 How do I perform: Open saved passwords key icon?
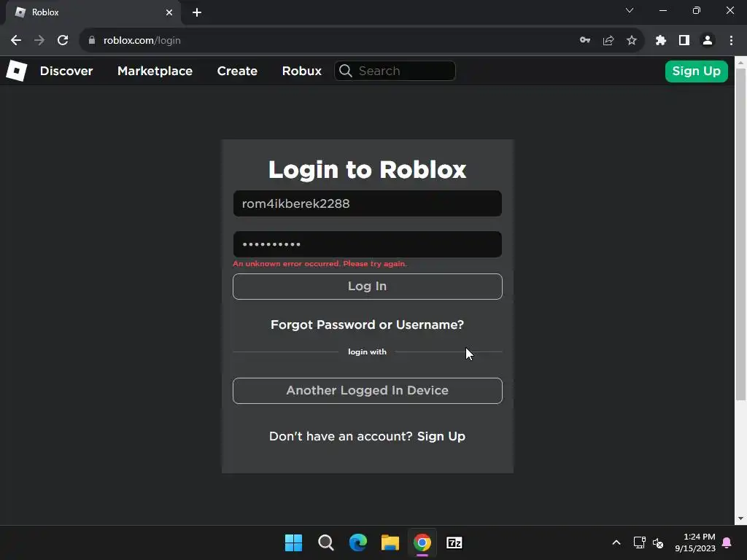(x=585, y=41)
